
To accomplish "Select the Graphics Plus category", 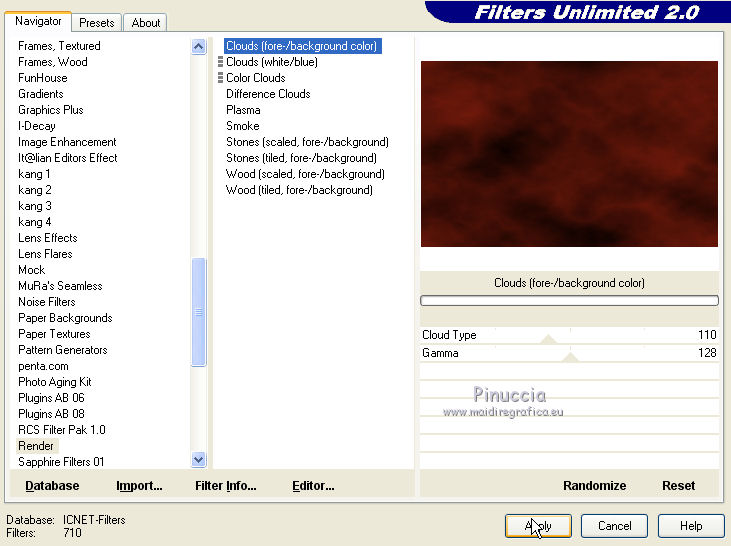I will coord(50,110).
